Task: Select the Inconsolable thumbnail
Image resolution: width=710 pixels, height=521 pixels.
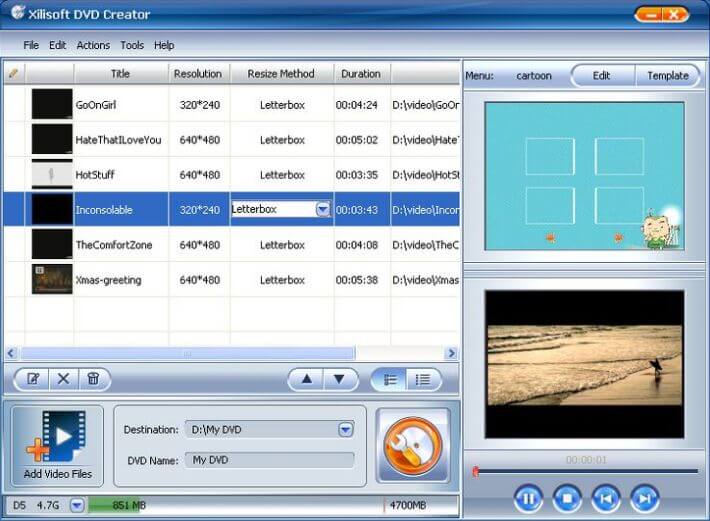Action: point(52,209)
